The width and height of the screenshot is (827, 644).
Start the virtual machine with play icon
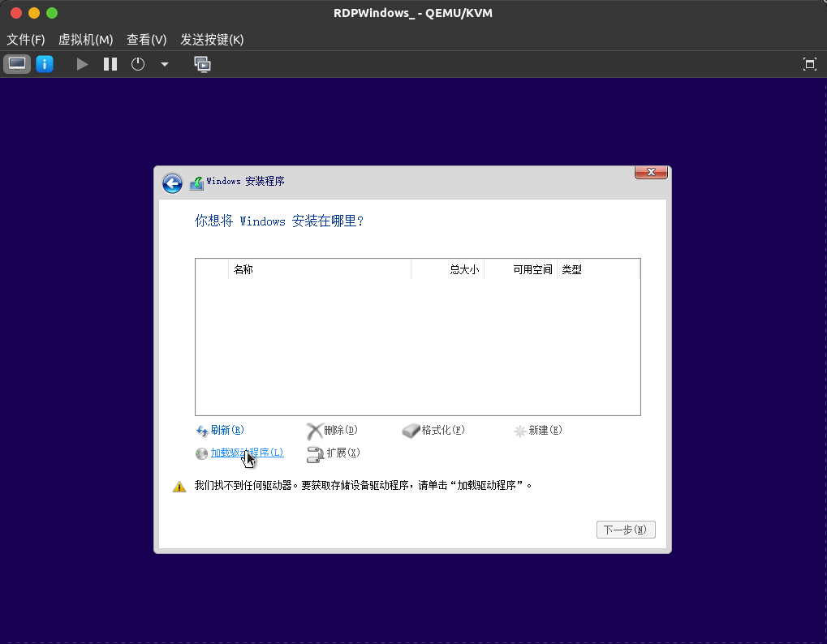pyautogui.click(x=82, y=64)
